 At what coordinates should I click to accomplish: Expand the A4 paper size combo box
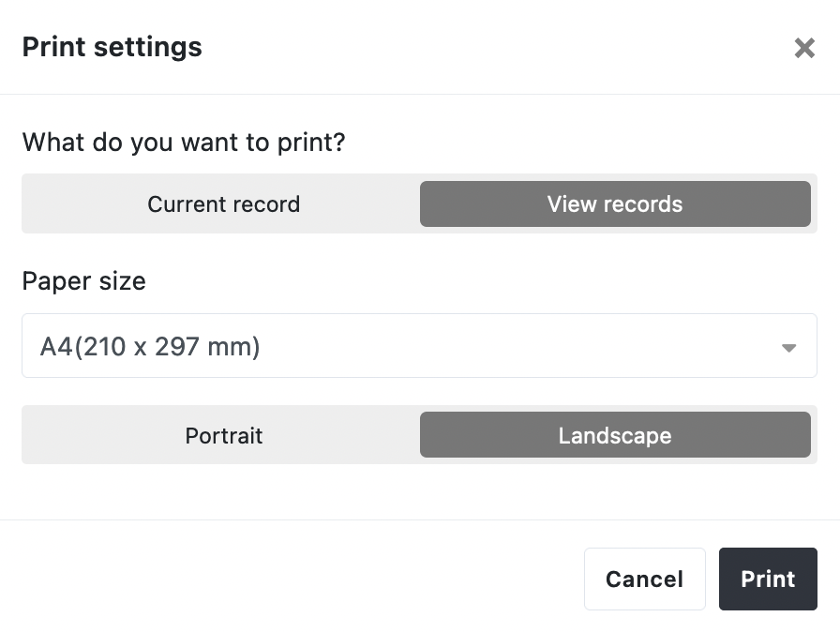419,347
